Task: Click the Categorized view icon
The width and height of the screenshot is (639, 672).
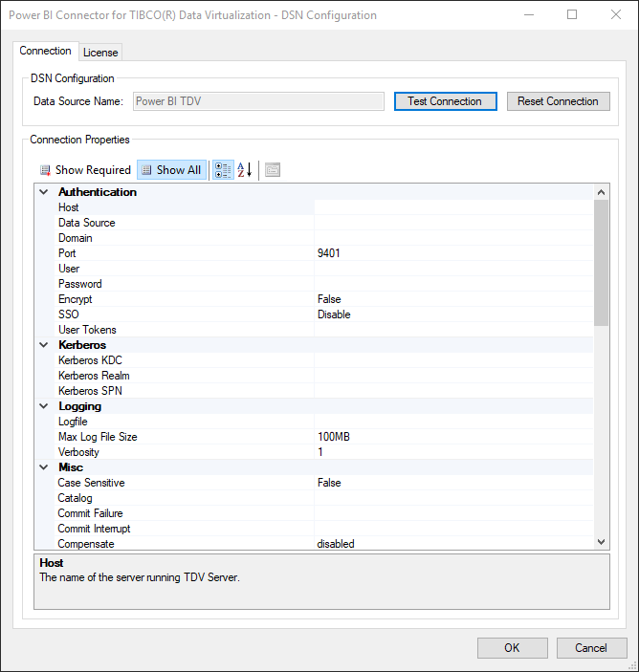Action: pyautogui.click(x=222, y=170)
